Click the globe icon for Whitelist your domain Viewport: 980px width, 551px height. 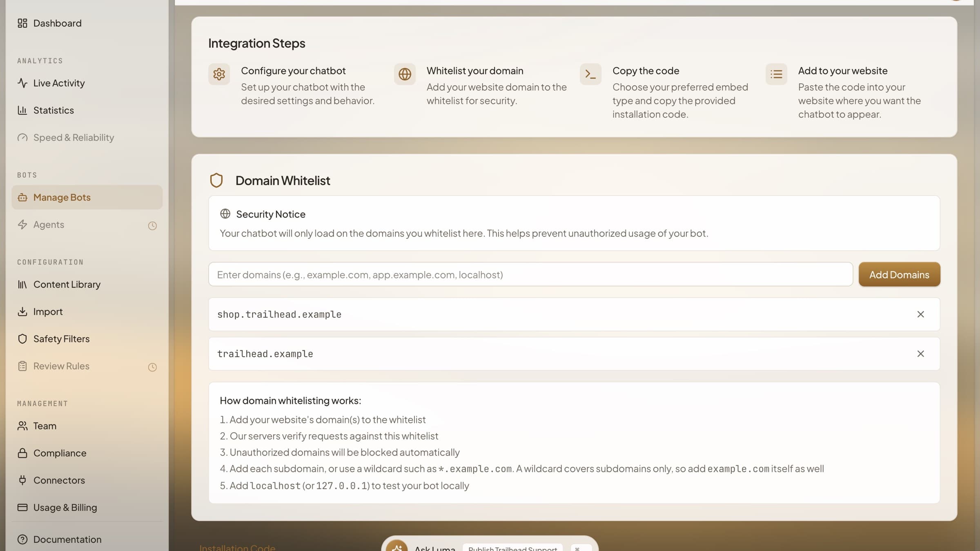pyautogui.click(x=405, y=74)
